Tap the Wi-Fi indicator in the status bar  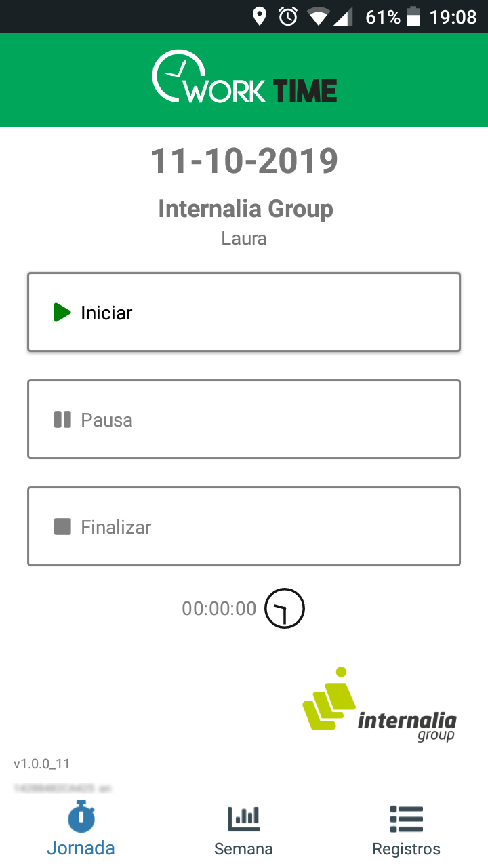(319, 16)
